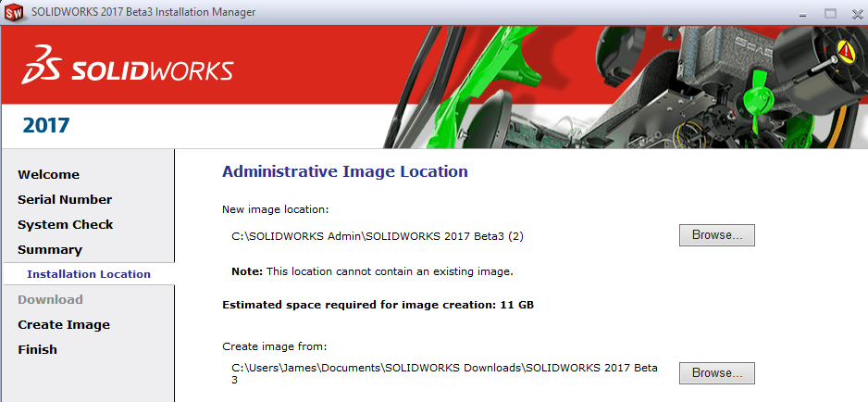The image size is (868, 402).
Task: Open the Serial Number step
Action: coord(65,200)
